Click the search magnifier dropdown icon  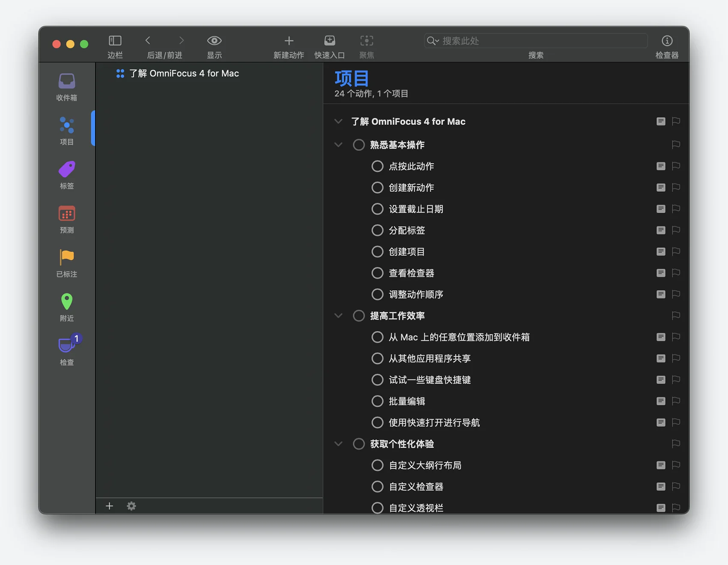433,41
